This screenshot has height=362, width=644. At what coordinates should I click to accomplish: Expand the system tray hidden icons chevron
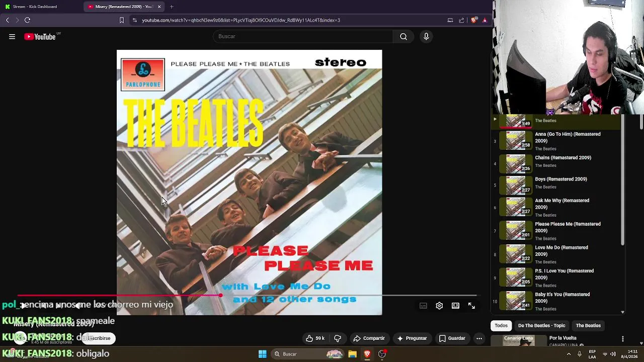click(x=569, y=354)
